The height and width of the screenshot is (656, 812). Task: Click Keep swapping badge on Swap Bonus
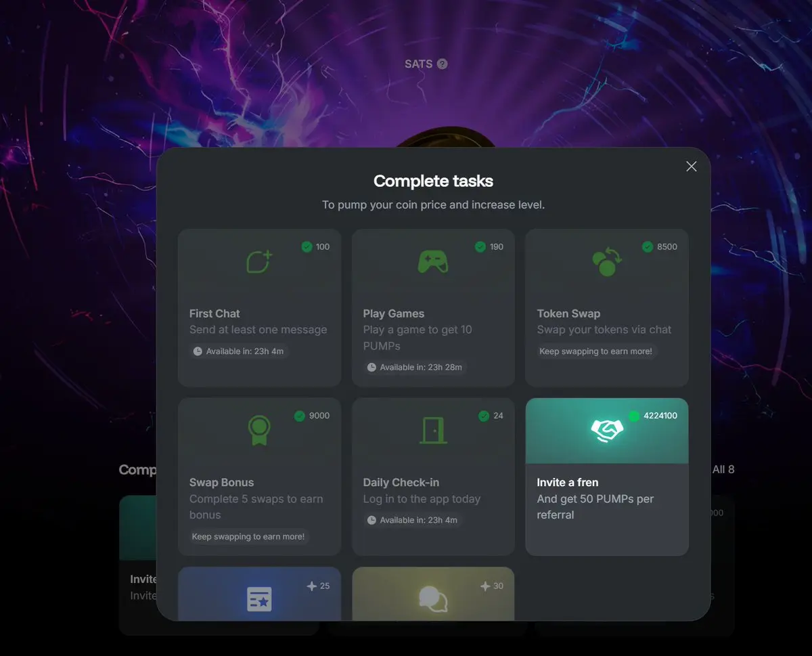pos(248,537)
